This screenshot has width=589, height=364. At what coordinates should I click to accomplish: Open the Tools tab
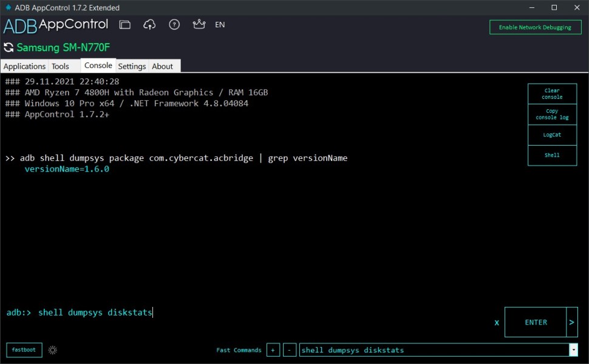click(61, 66)
